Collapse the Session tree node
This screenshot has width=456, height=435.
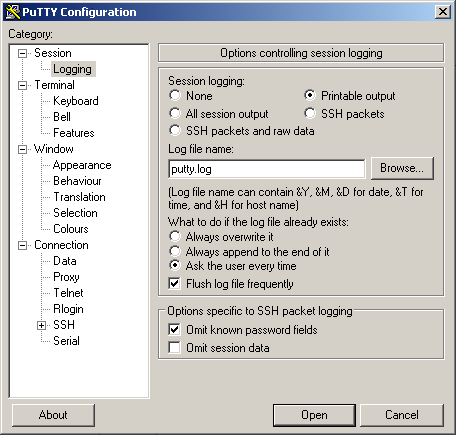pyautogui.click(x=22, y=53)
